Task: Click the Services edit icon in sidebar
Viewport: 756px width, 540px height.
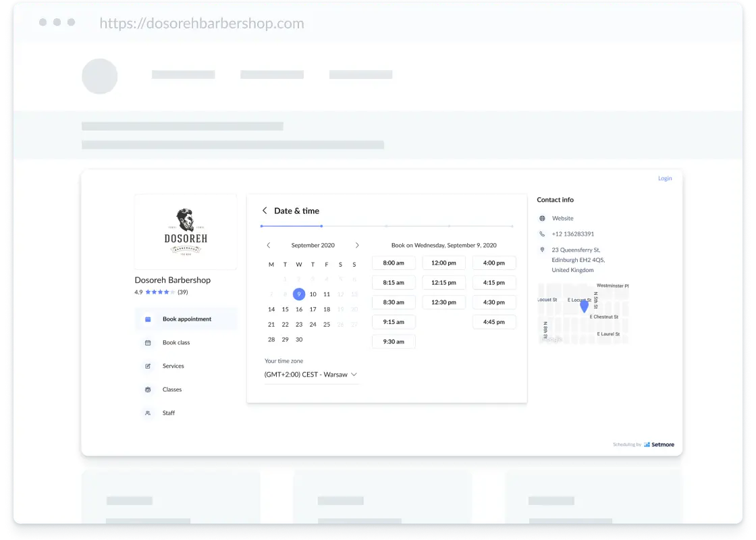Action: tap(148, 366)
